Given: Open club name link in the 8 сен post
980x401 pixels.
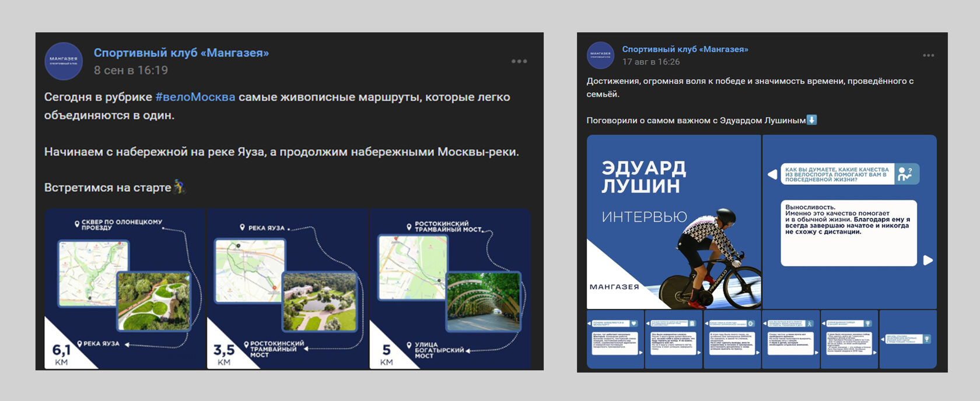Looking at the screenshot, I should [x=181, y=52].
